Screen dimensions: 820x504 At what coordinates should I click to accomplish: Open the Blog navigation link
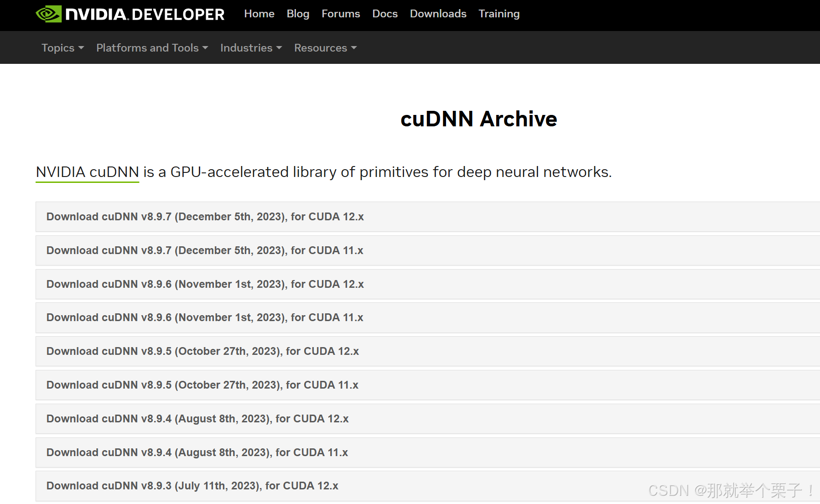point(298,14)
